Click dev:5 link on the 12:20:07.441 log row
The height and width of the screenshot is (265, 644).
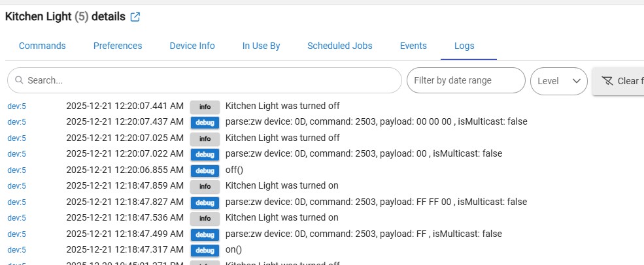pos(16,106)
